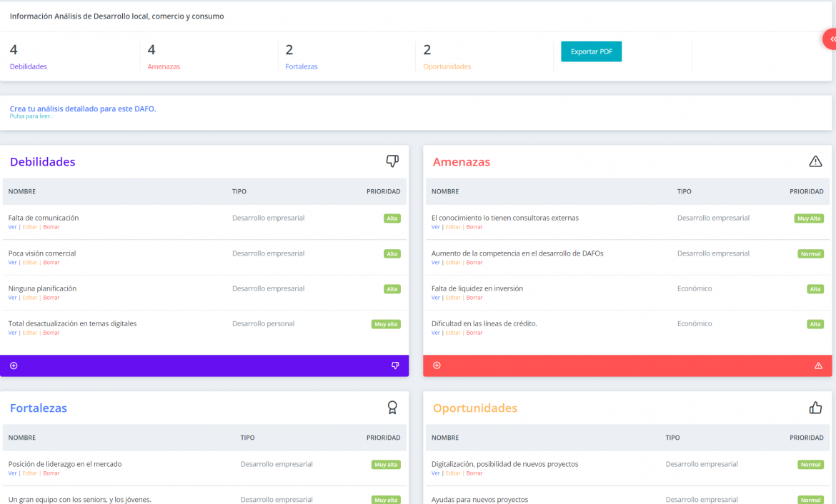This screenshot has width=836, height=504.
Task: Add new item with plus icon in purple Debilidades footer
Action: [14, 366]
